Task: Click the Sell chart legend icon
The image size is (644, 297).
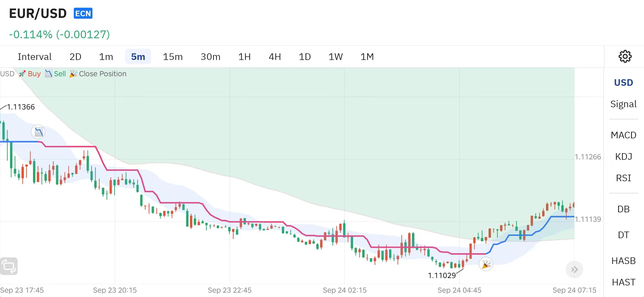Action: (48, 74)
